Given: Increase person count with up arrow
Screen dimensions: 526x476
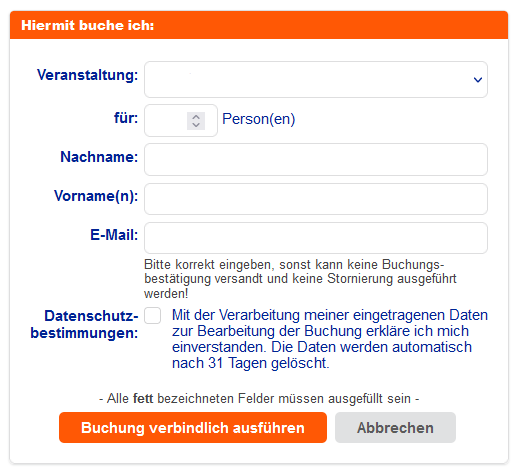Looking at the screenshot, I should 196,117.
